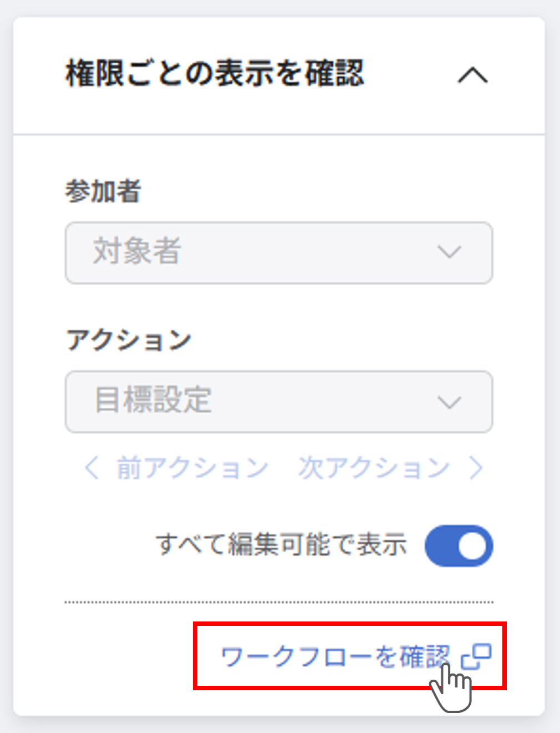The width and height of the screenshot is (560, 733).
Task: Go to 次アクション
Action: point(374,468)
